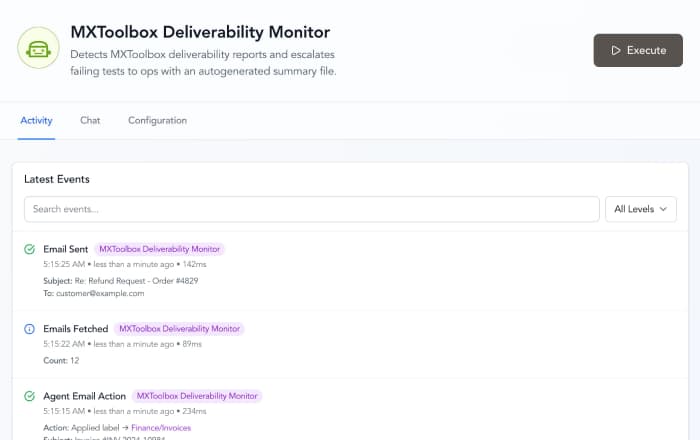The height and width of the screenshot is (440, 700).
Task: Select the Emails Fetched event title
Action: tap(75, 329)
